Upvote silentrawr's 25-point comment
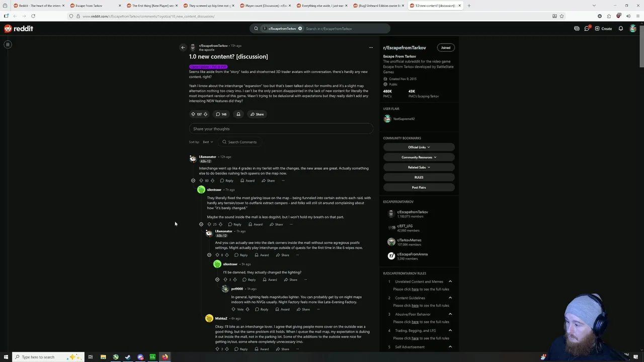Screen dimensions: 644x362 coord(209,224)
